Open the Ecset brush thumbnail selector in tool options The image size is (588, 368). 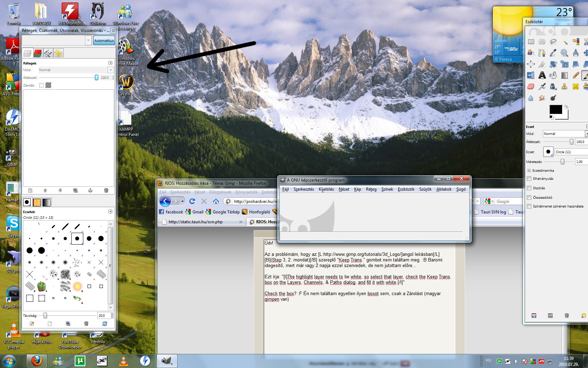[548, 152]
